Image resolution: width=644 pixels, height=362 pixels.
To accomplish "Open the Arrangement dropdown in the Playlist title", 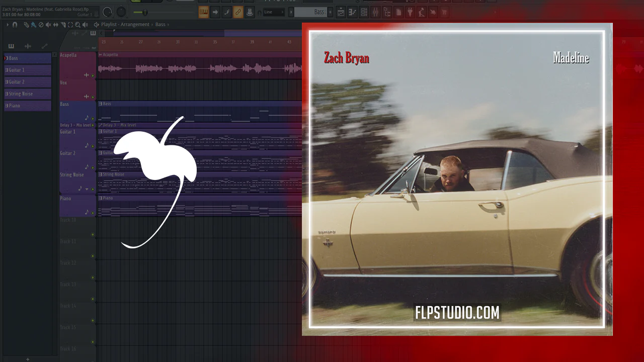I will (x=135, y=25).
